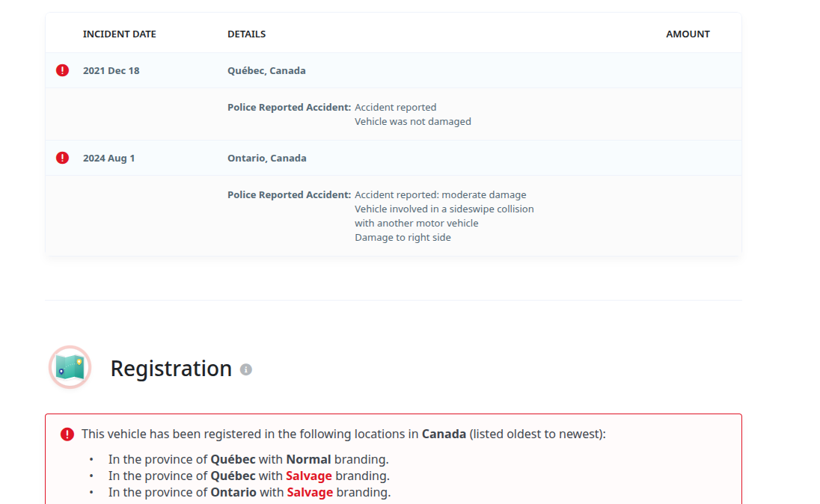Select the INCIDENT DATE column header
Viewport: 820px width, 504px height.
click(x=119, y=34)
